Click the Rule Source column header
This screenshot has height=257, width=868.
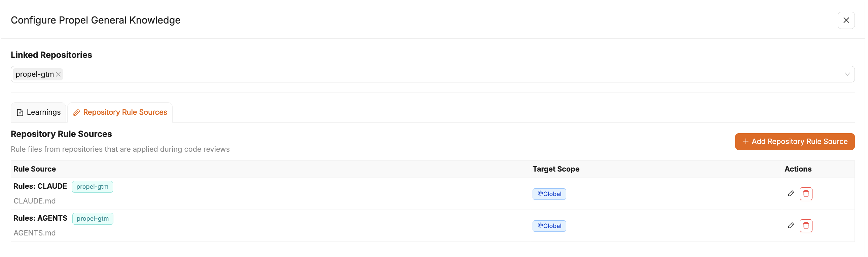coord(34,169)
